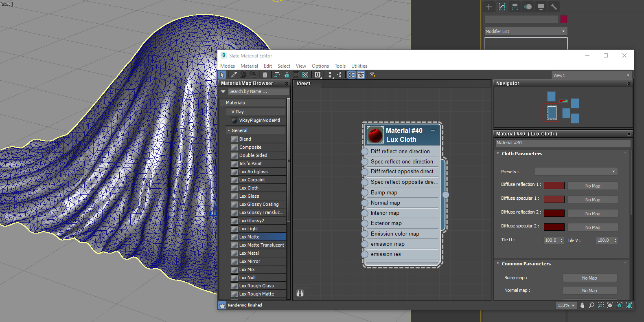Click the magnifier Zoom tool

[591, 305]
